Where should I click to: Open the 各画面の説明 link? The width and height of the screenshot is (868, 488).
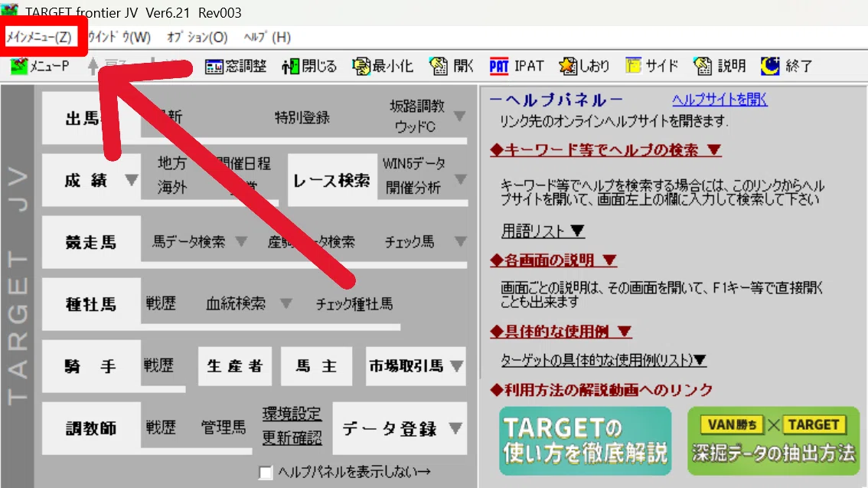coord(553,260)
